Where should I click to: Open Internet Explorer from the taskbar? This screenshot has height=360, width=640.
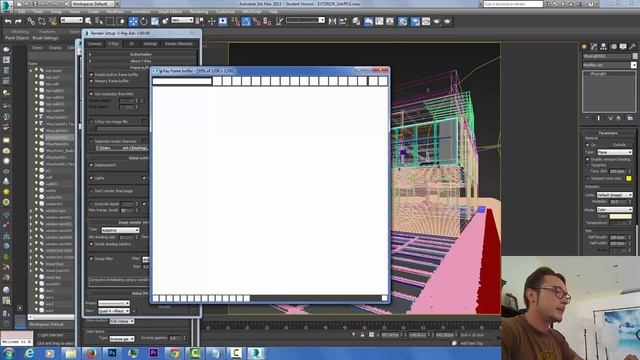click(x=29, y=353)
